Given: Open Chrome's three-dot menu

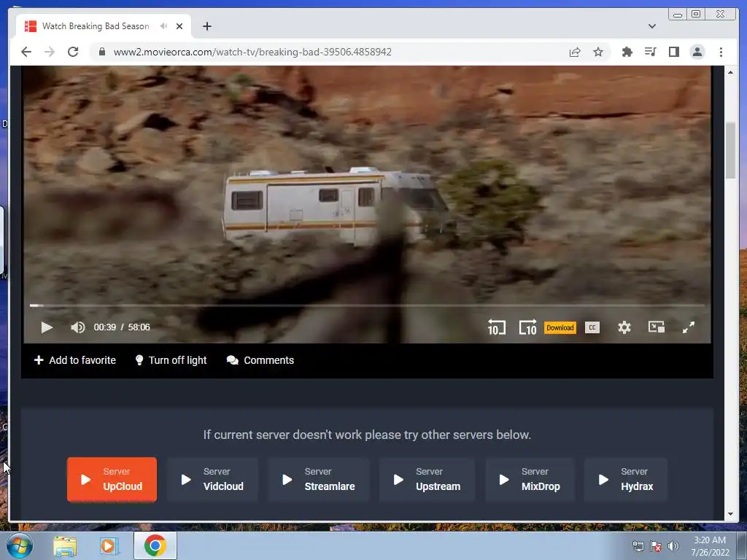Looking at the screenshot, I should tap(721, 52).
